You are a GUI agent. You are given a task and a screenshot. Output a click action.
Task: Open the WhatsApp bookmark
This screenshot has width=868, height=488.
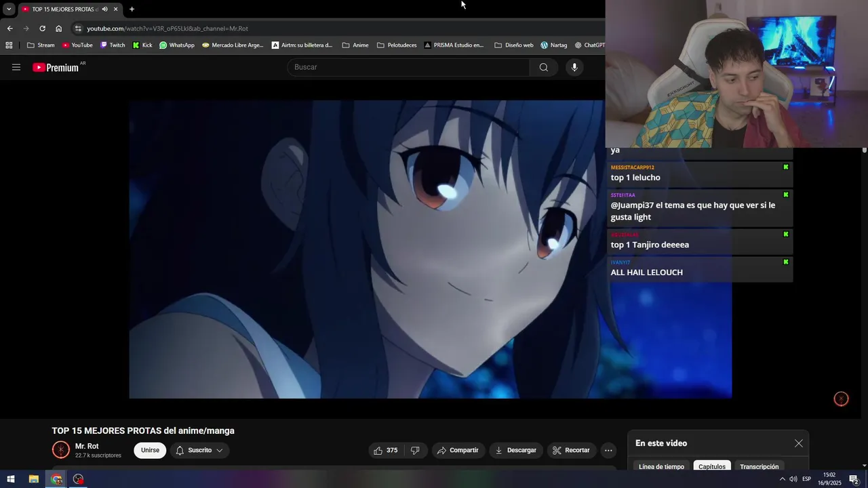(177, 45)
